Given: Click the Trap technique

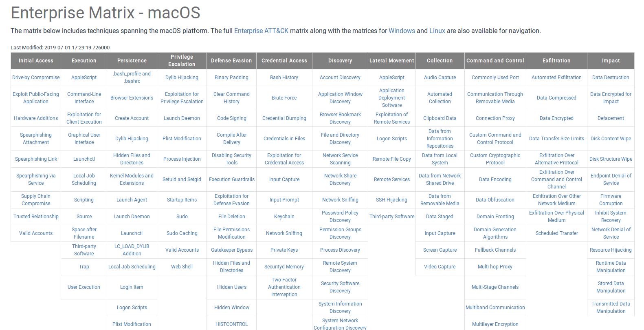Looking at the screenshot, I should point(84,266).
